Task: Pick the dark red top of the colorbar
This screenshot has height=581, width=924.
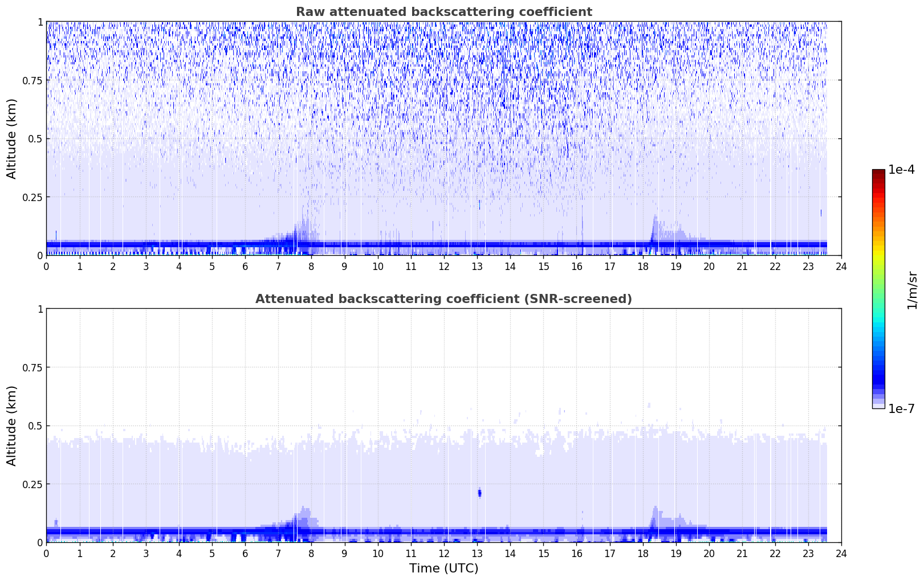Action: pos(878,173)
